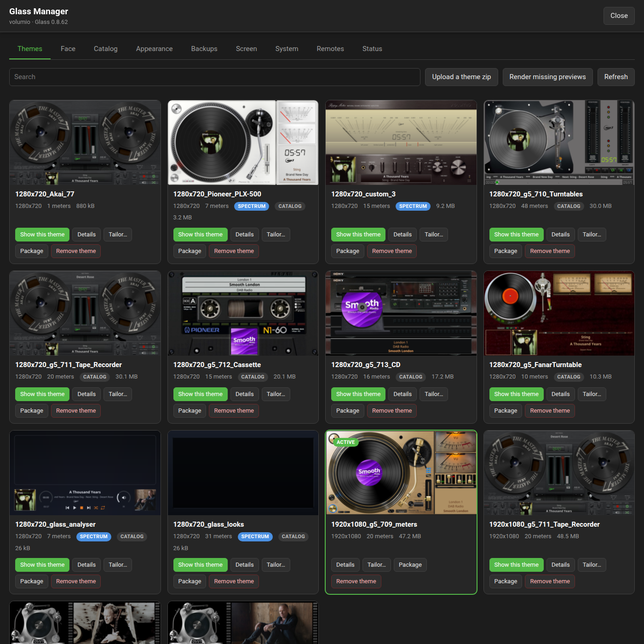Click Render missing previews
The height and width of the screenshot is (644, 644).
pos(547,77)
